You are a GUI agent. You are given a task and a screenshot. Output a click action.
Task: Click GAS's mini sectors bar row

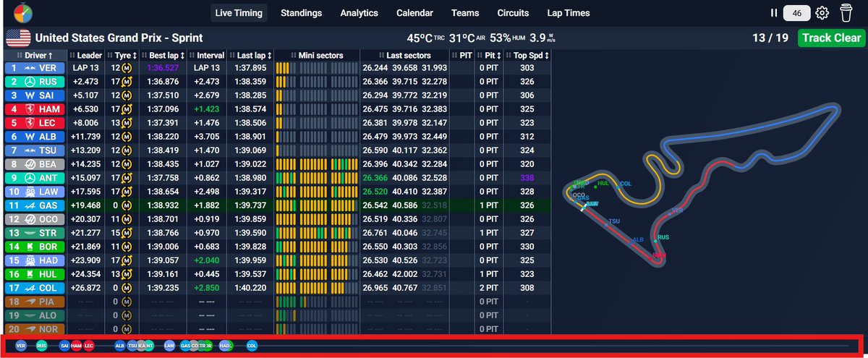click(316, 205)
